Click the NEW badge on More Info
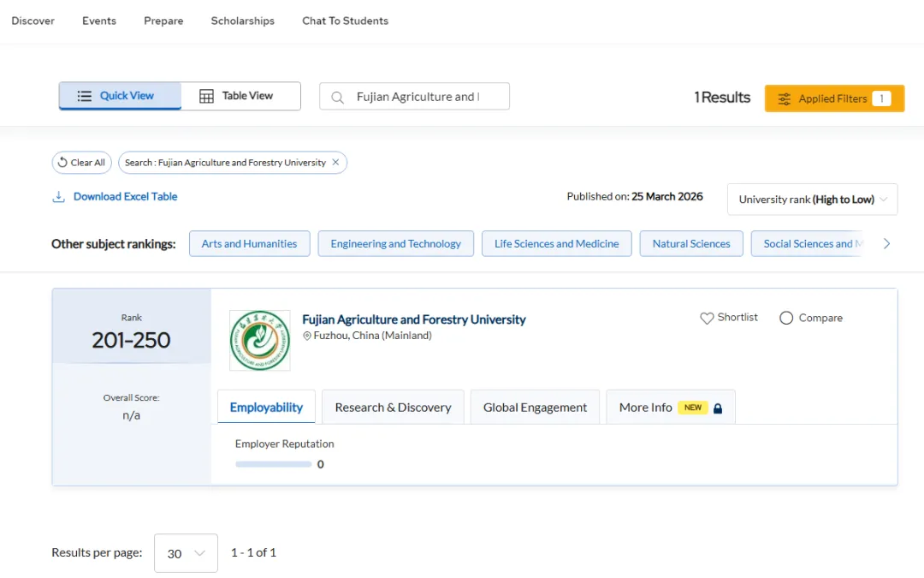The width and height of the screenshot is (924, 578). [692, 408]
